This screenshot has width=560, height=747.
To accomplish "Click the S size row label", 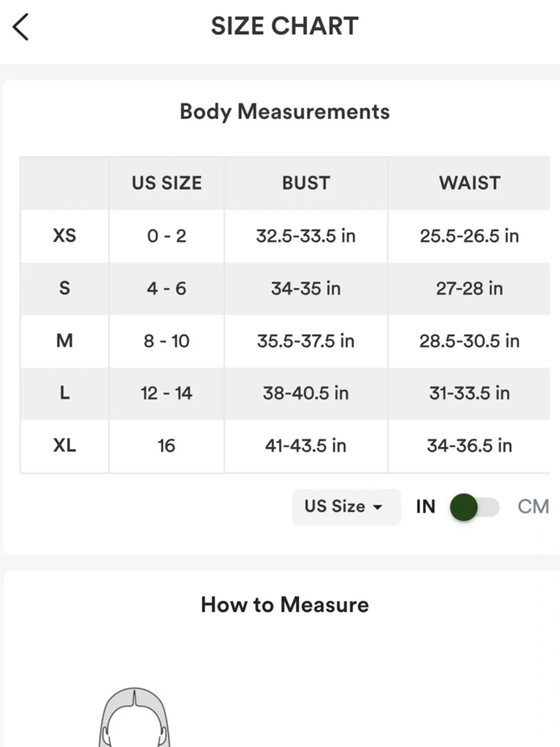I will pos(64,288).
